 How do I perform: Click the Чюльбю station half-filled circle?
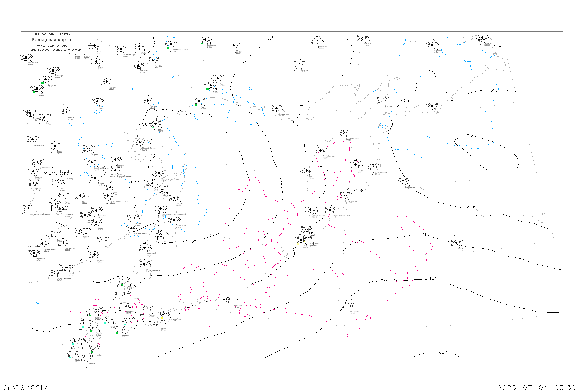click(107, 82)
